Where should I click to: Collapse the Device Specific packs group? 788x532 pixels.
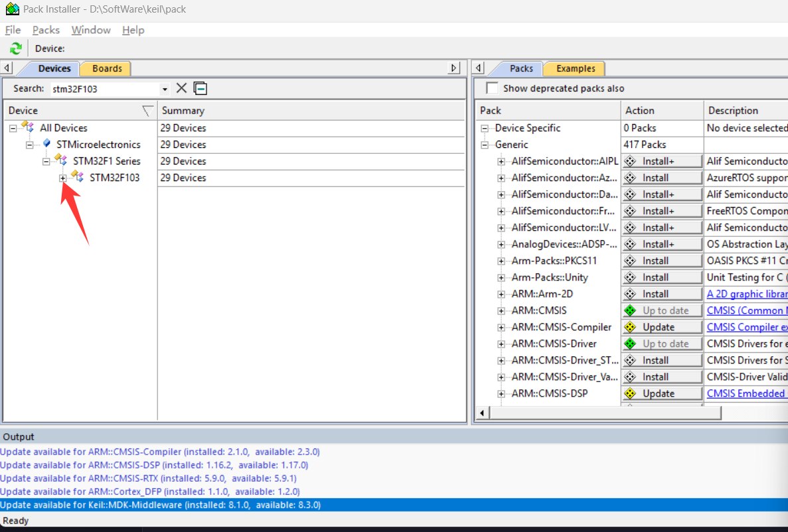tap(485, 128)
